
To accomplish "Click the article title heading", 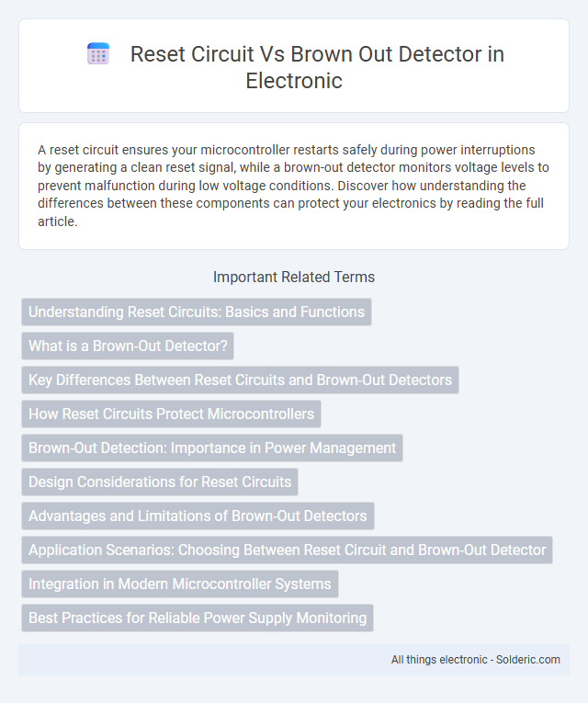I will pos(317,67).
